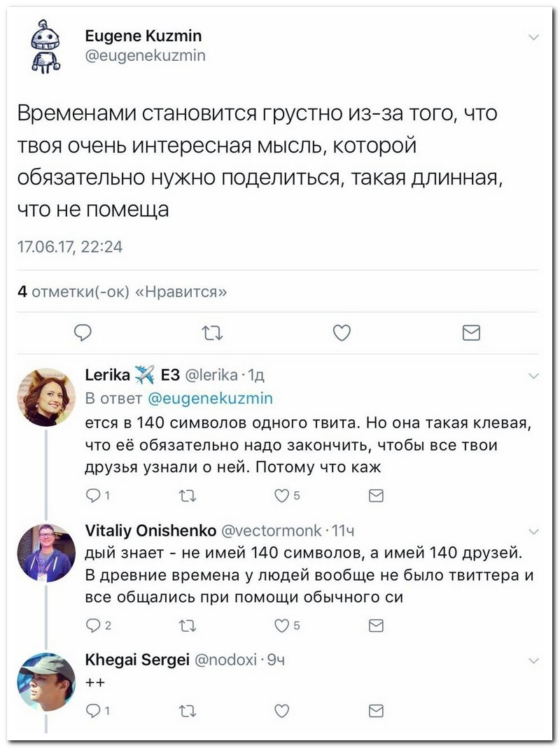Reply to Vitaliy Onishenko's tweet
This screenshot has height=748, width=560.
coord(98,626)
